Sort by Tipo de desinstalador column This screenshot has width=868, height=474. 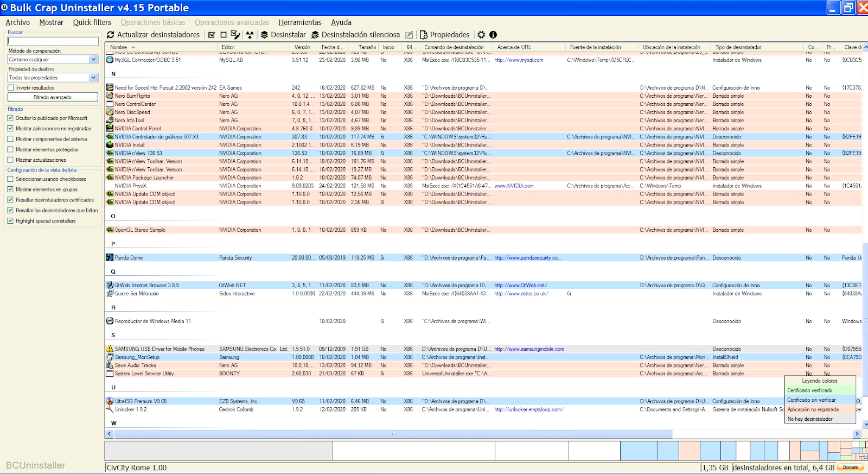click(757, 47)
